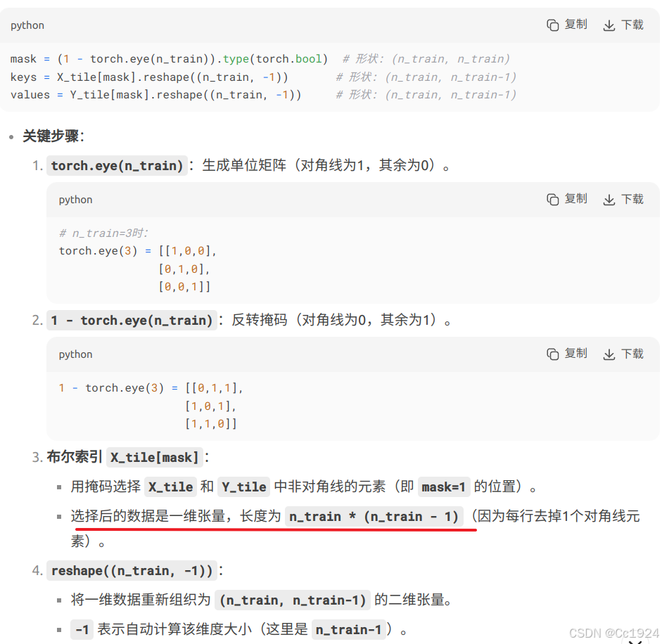Click the 布尔索引 heading text

(75, 457)
